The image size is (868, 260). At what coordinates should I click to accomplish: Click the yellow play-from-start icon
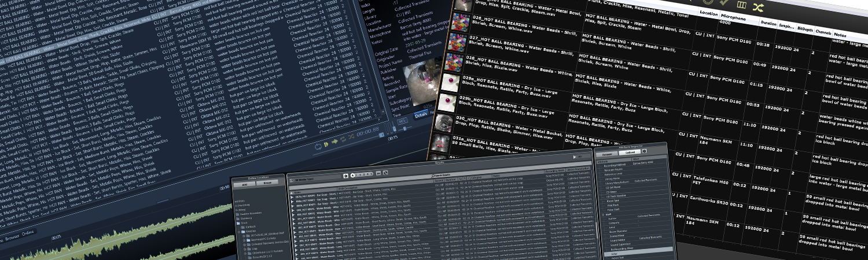[327, 144]
